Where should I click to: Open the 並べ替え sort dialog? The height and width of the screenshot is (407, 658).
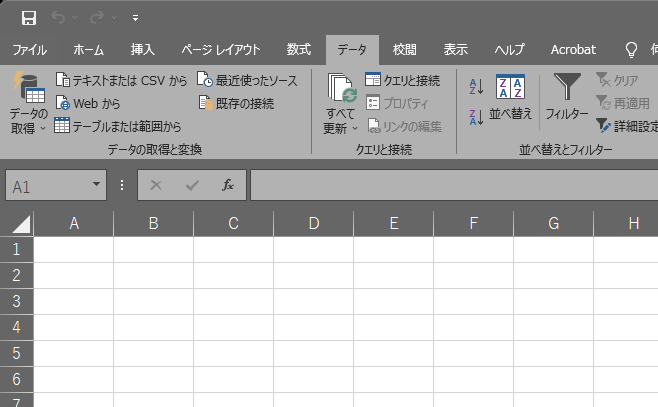510,97
